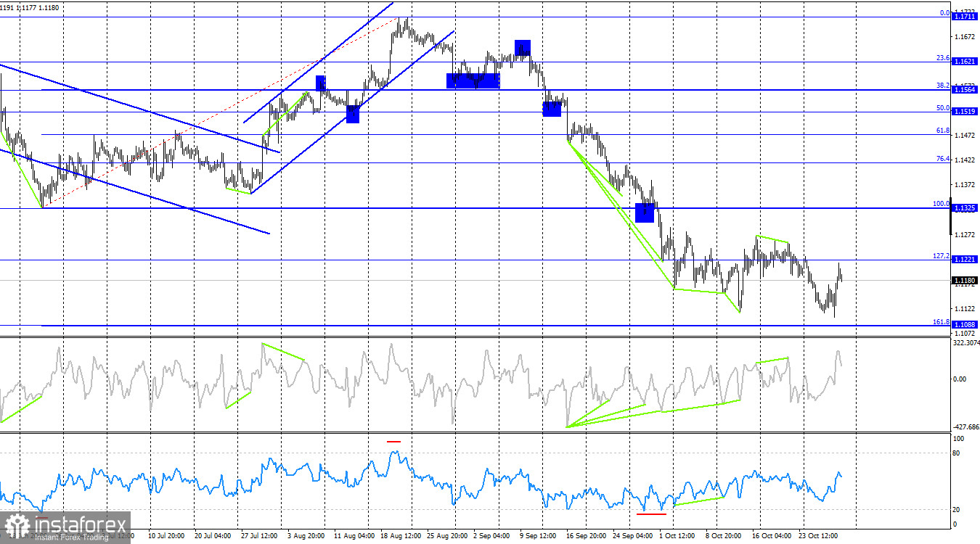980x544 pixels.
Task: Click the 1.1711 price level label
Action: coord(965,16)
